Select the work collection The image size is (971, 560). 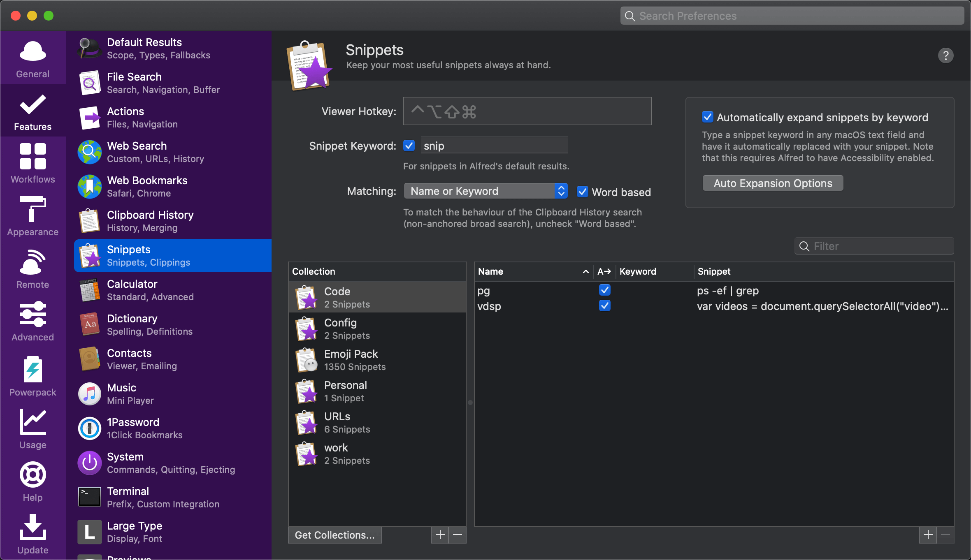pyautogui.click(x=377, y=454)
